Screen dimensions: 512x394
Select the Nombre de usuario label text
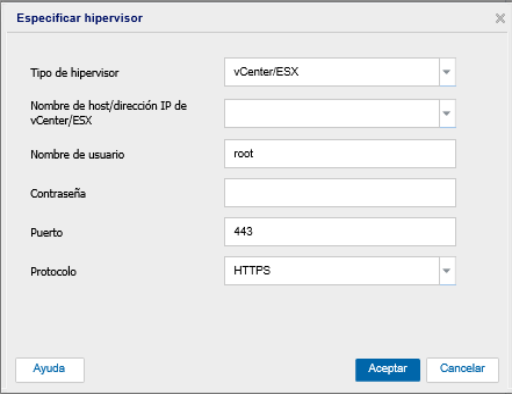[x=77, y=155]
